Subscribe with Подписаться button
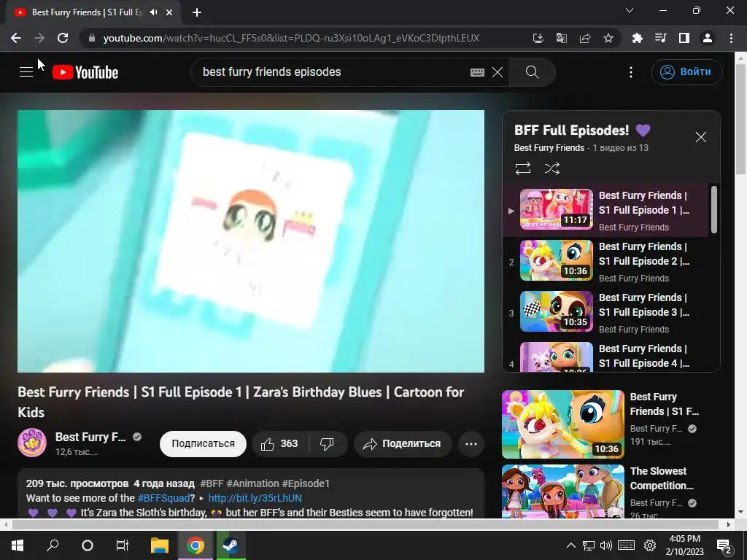The width and height of the screenshot is (747, 560). pos(203,444)
